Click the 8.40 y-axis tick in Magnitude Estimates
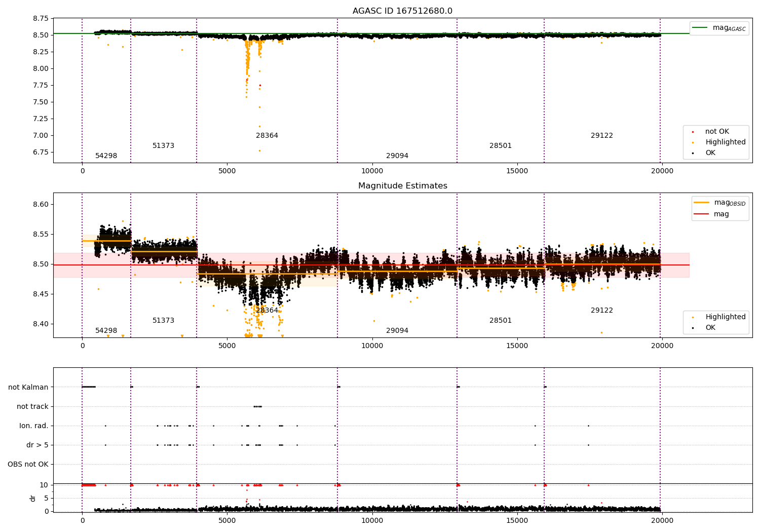This screenshot has width=760, height=532. coord(40,324)
